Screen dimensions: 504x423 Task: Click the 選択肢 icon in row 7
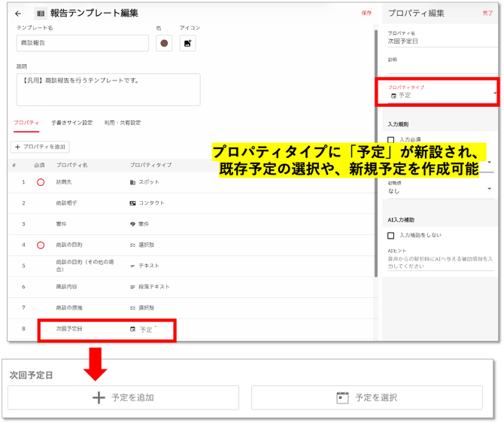132,308
